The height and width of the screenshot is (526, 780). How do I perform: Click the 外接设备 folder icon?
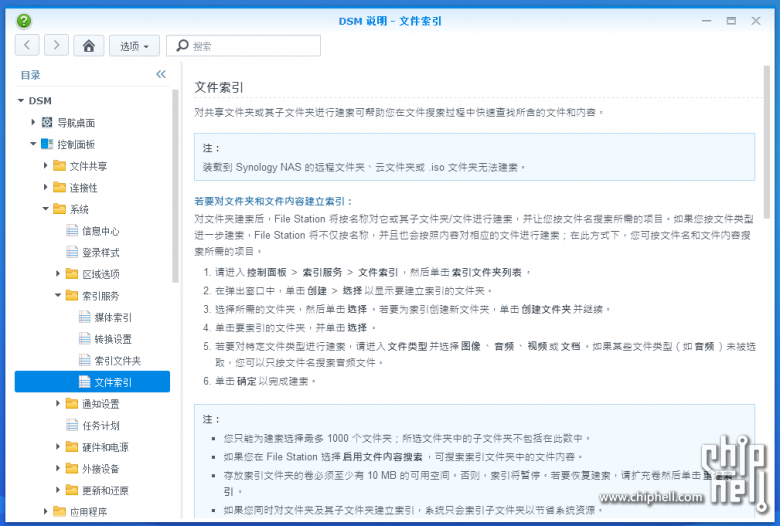(x=72, y=468)
